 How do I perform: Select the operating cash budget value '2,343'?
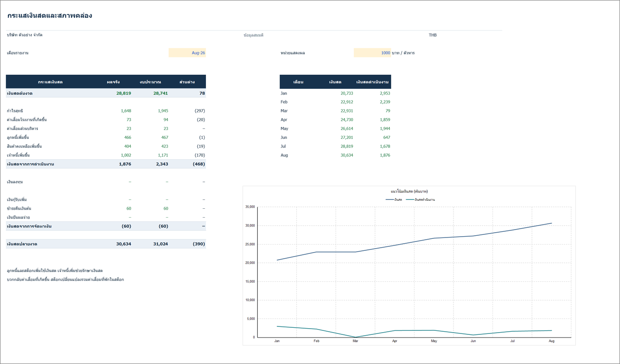click(162, 164)
